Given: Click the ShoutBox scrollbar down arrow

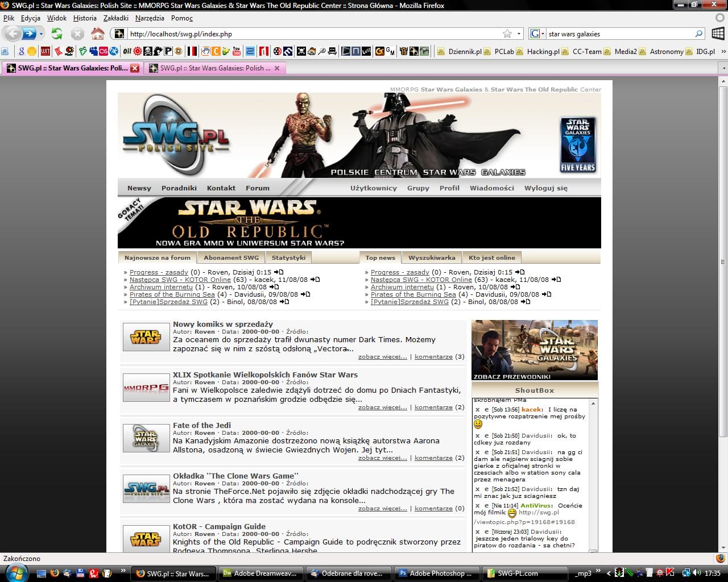Looking at the screenshot, I should [x=593, y=551].
